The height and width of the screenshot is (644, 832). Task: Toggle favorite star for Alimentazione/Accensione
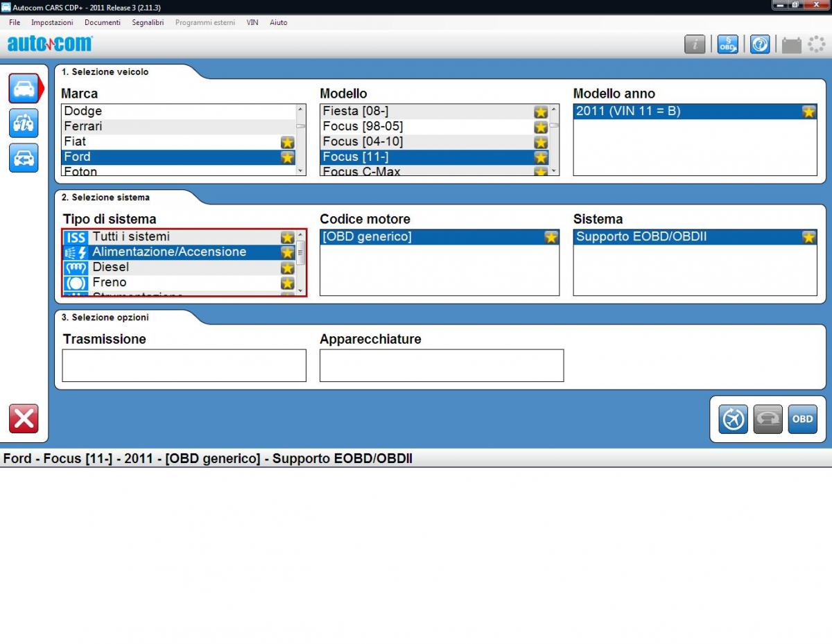(x=288, y=252)
